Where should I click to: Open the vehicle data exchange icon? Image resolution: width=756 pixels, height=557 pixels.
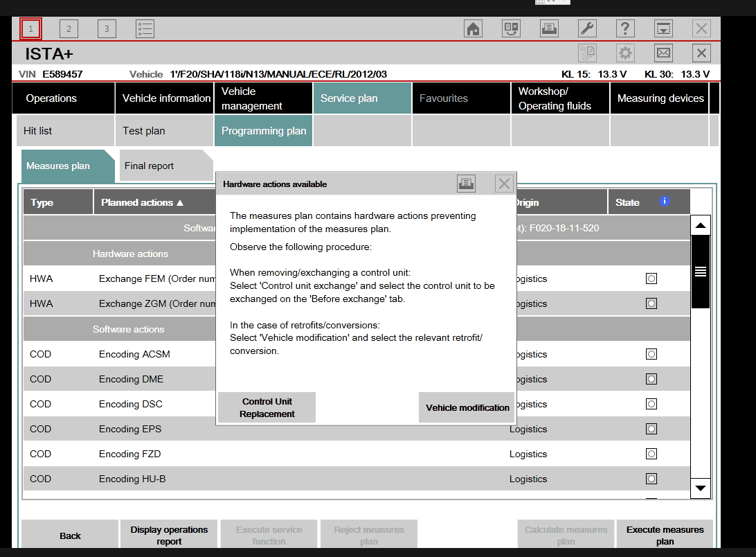coord(511,29)
